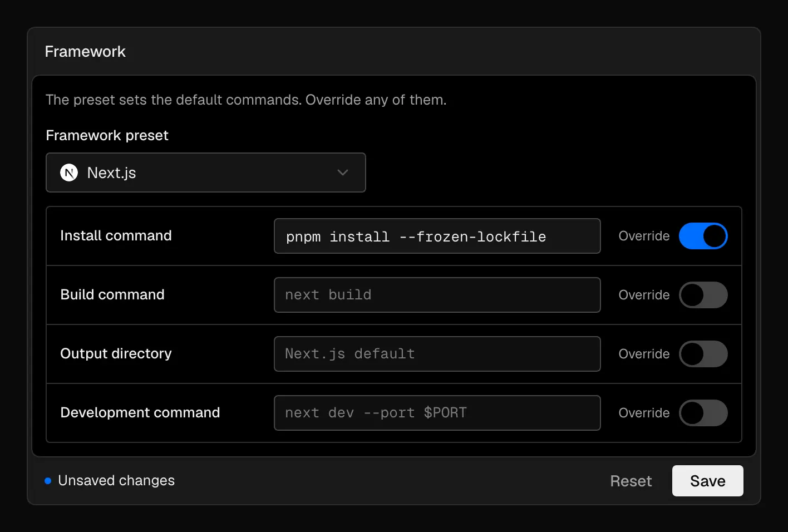
Task: Disable the Install command override toggle
Action: 703,236
